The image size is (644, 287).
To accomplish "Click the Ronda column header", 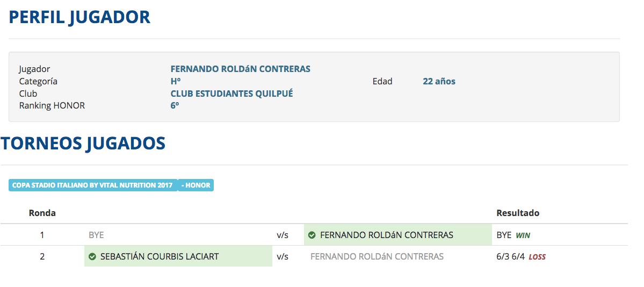I will point(42,213).
